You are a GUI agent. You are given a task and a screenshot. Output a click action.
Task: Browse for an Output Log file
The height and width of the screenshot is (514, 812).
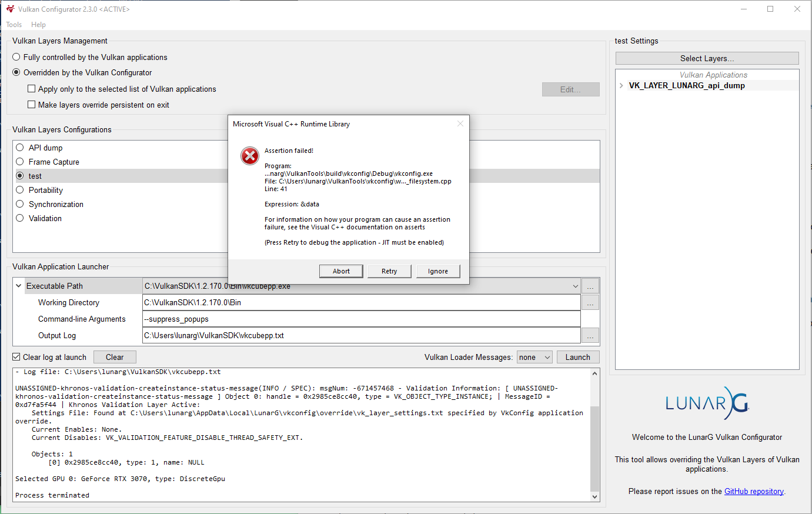coord(590,335)
